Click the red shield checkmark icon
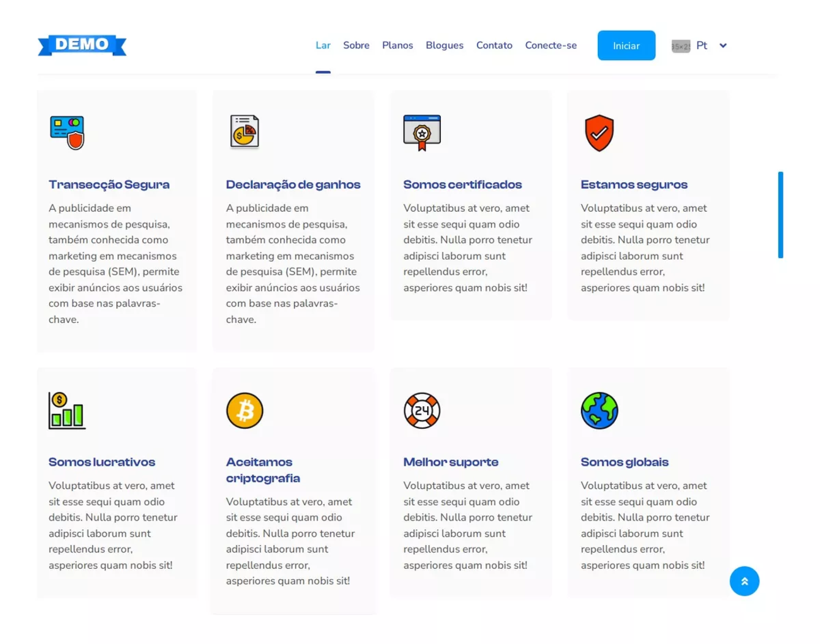 click(x=599, y=133)
